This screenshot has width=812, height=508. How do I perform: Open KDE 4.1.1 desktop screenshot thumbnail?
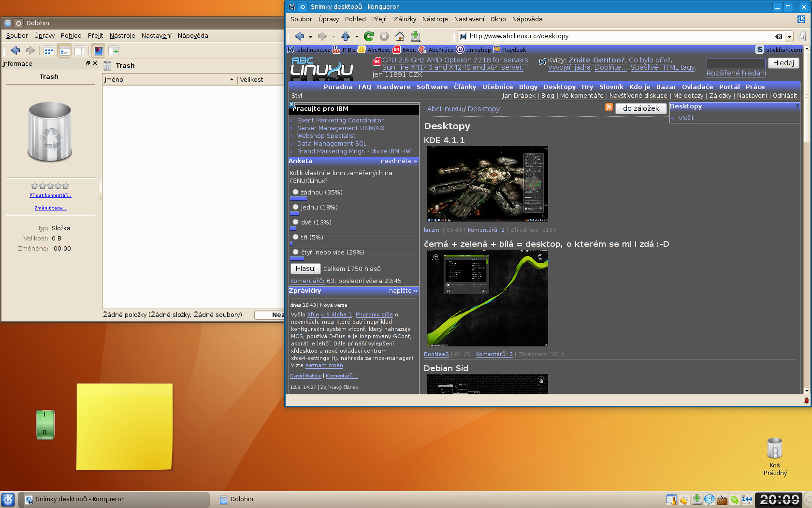coord(487,184)
